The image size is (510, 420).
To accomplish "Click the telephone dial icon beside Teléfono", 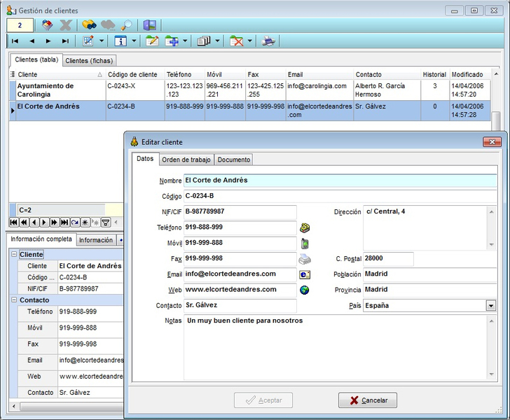I will [305, 228].
